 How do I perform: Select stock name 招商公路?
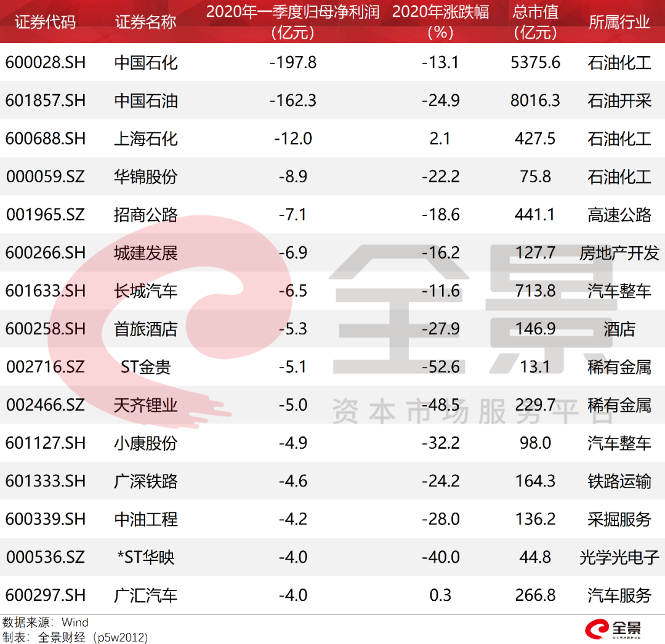[x=145, y=215]
